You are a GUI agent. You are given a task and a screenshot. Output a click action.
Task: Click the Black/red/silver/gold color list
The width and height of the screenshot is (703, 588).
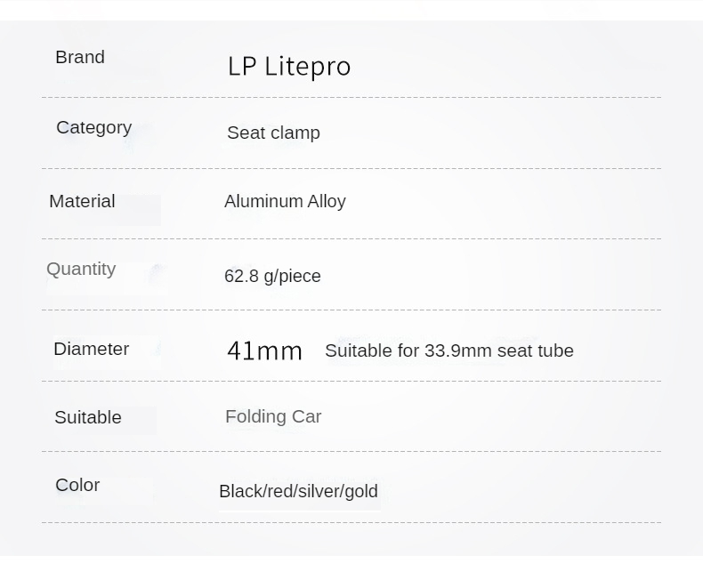(x=298, y=491)
